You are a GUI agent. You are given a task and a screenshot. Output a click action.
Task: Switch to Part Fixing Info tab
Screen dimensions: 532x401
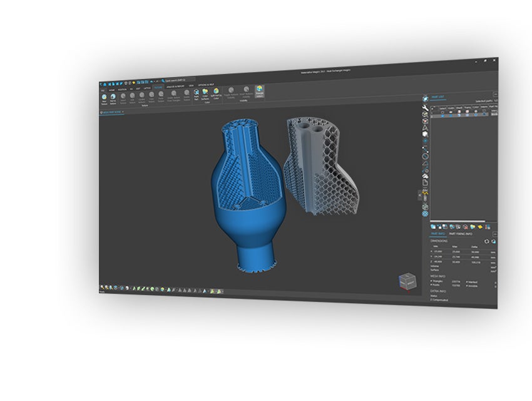[x=461, y=234]
